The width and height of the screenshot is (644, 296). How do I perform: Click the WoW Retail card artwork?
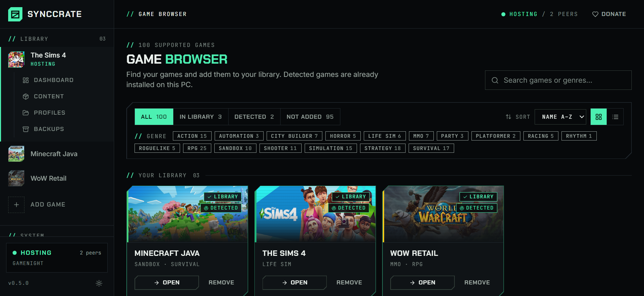(x=444, y=214)
